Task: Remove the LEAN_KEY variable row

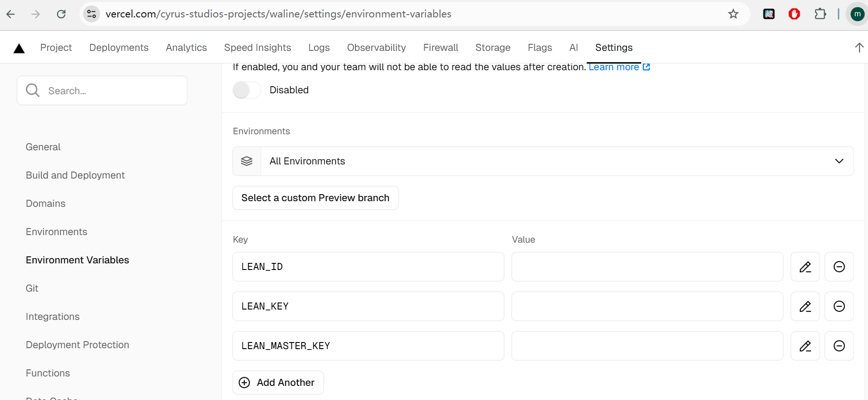Action: [x=839, y=306]
